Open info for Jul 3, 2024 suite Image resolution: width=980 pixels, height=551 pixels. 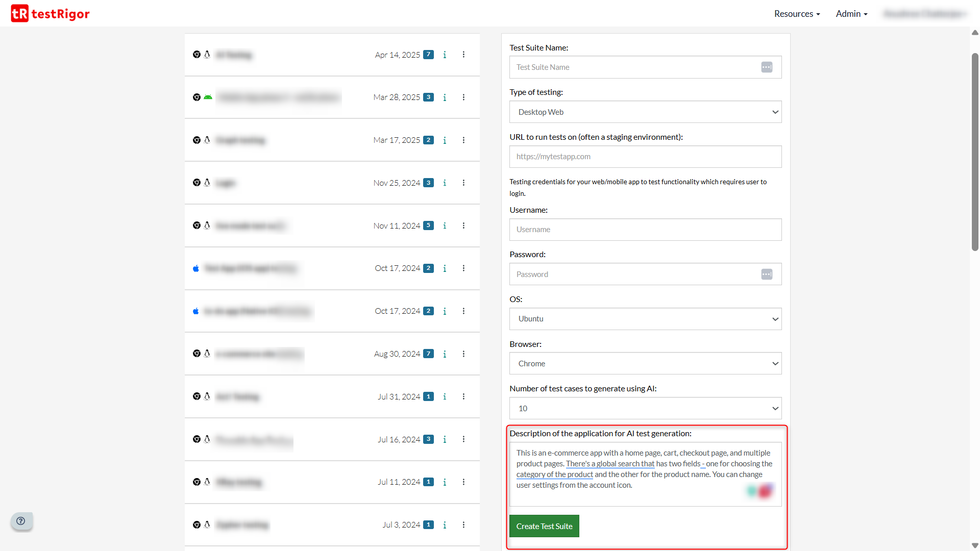(x=445, y=525)
